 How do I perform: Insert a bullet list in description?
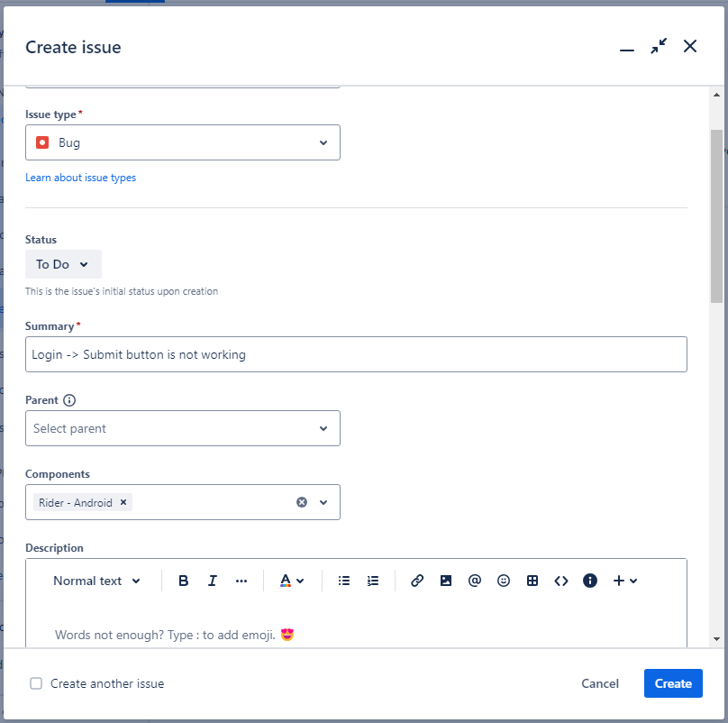[343, 581]
